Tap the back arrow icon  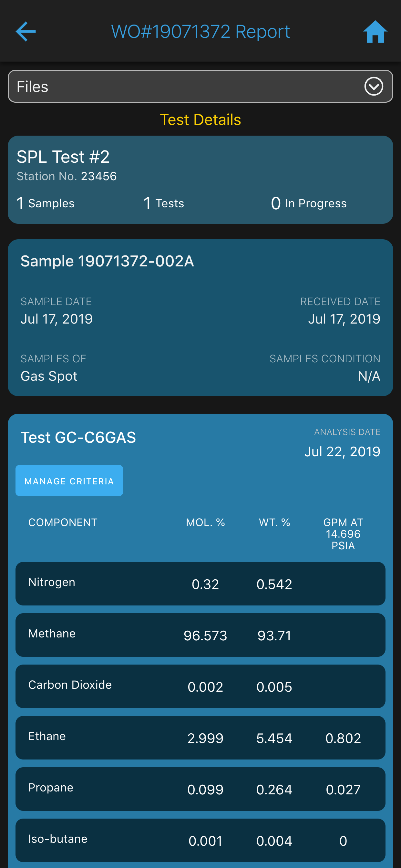click(x=26, y=32)
